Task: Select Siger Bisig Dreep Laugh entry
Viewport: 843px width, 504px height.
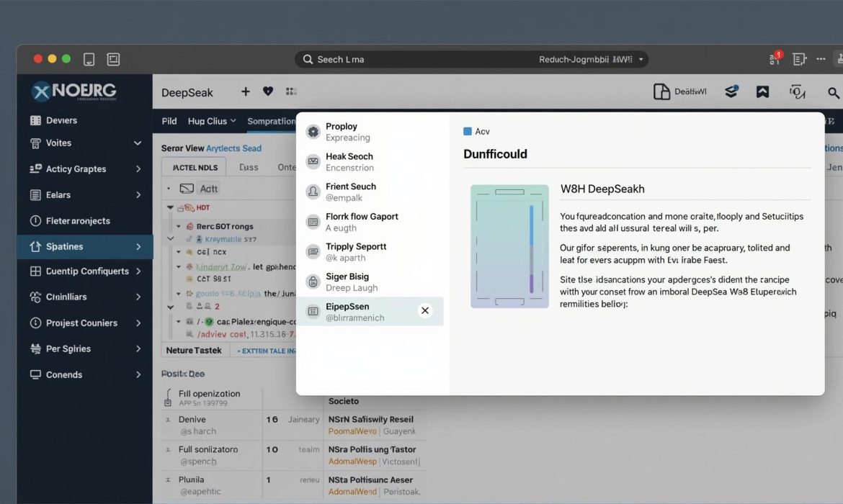Action: pos(370,282)
